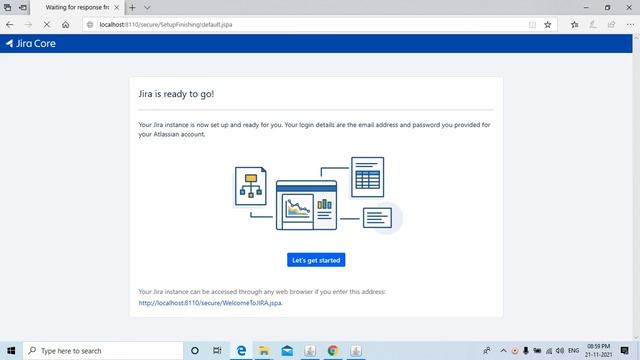The width and height of the screenshot is (640, 360).
Task: Open Cortana from the taskbar
Action: pyautogui.click(x=195, y=351)
